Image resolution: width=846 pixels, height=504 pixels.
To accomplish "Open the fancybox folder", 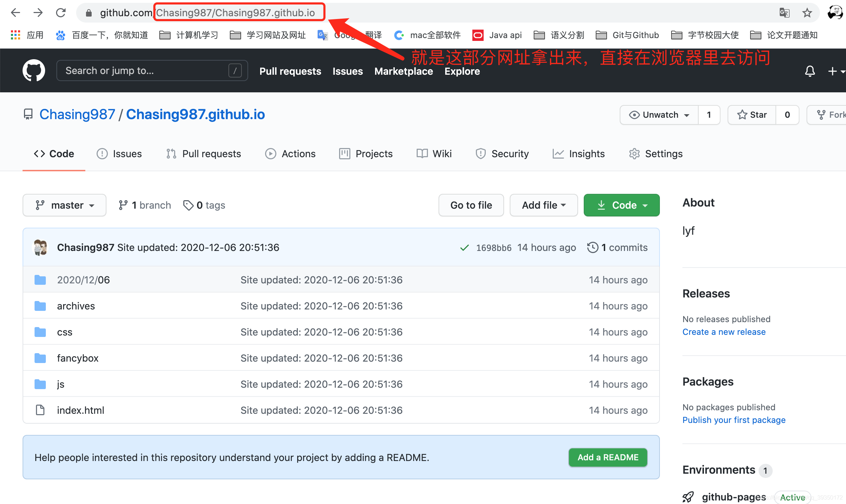I will click(x=78, y=358).
